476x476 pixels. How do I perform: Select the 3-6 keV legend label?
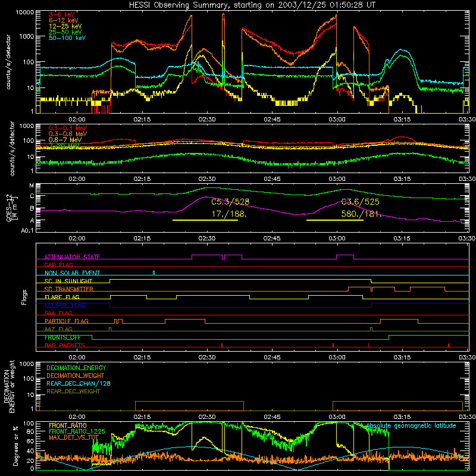coord(61,14)
